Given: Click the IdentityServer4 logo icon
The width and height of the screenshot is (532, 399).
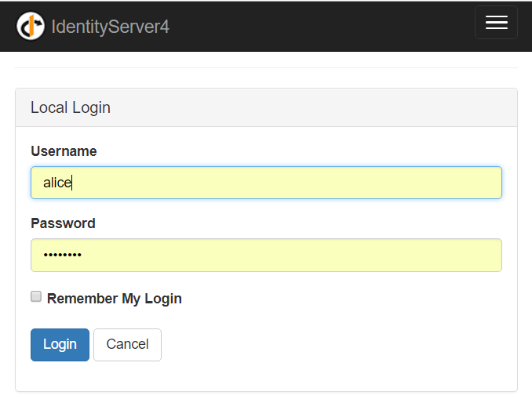Looking at the screenshot, I should (31, 26).
